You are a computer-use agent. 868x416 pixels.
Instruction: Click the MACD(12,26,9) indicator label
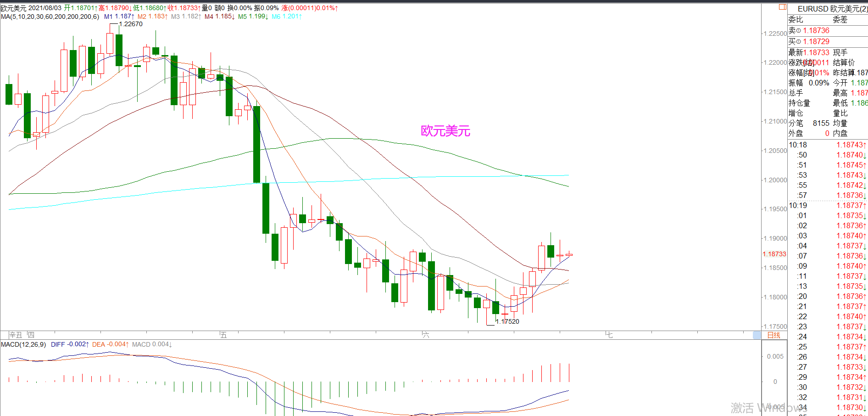tap(23, 344)
